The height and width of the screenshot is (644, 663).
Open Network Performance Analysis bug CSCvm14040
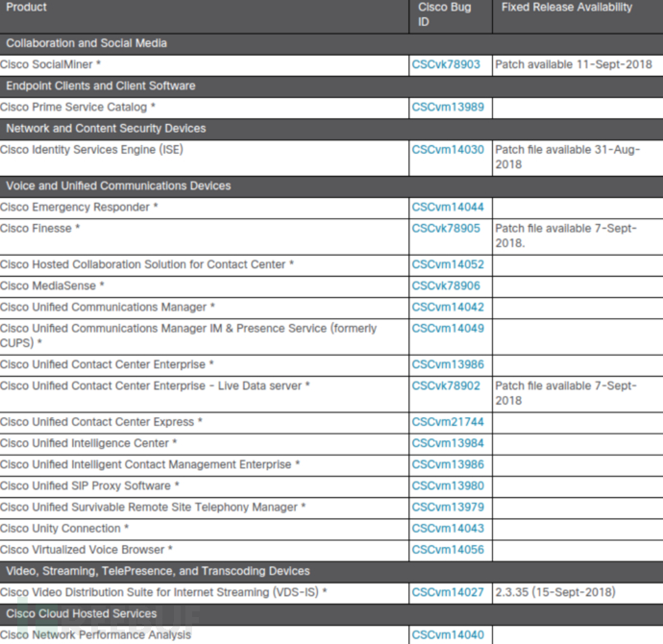coord(448,634)
